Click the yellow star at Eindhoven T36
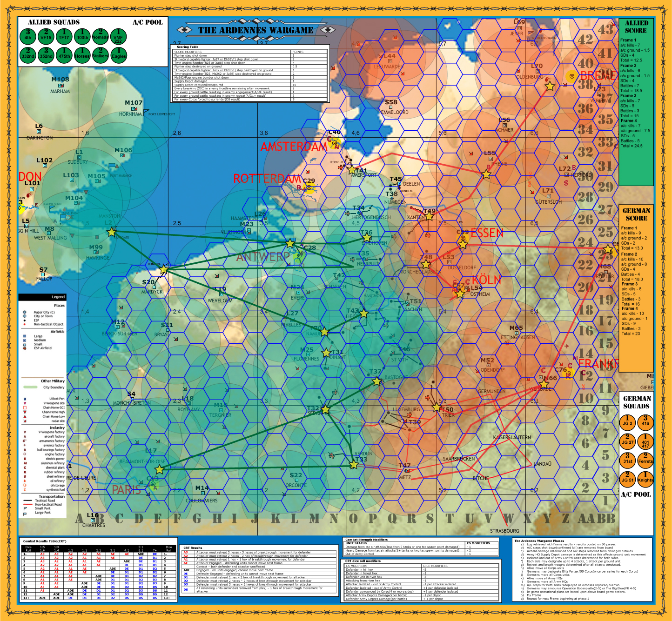Image resolution: width=672 pixels, height=621 pixels. tap(367, 238)
